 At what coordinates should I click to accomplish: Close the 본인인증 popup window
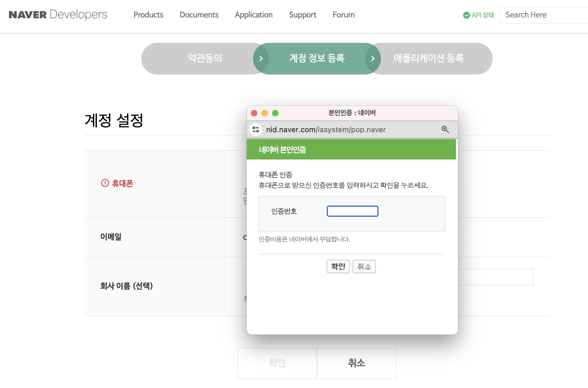(x=254, y=113)
